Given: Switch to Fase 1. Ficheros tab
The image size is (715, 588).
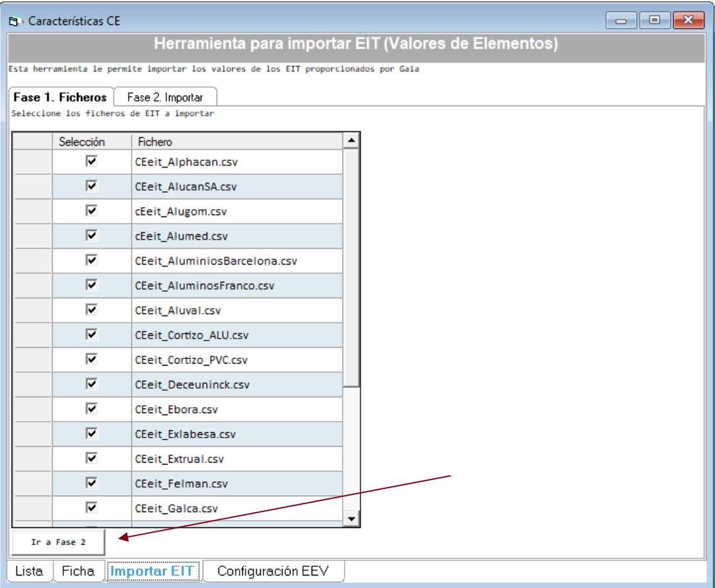Looking at the screenshot, I should coord(60,97).
